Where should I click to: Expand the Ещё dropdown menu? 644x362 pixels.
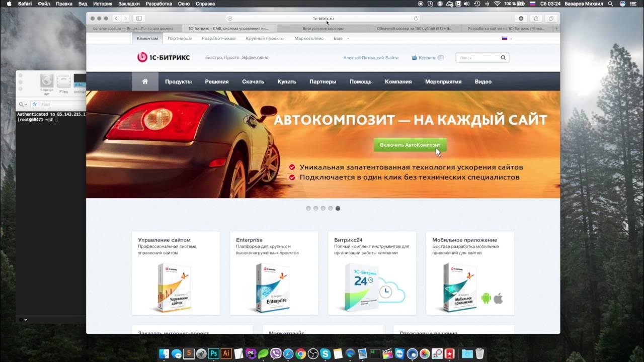coord(341,38)
